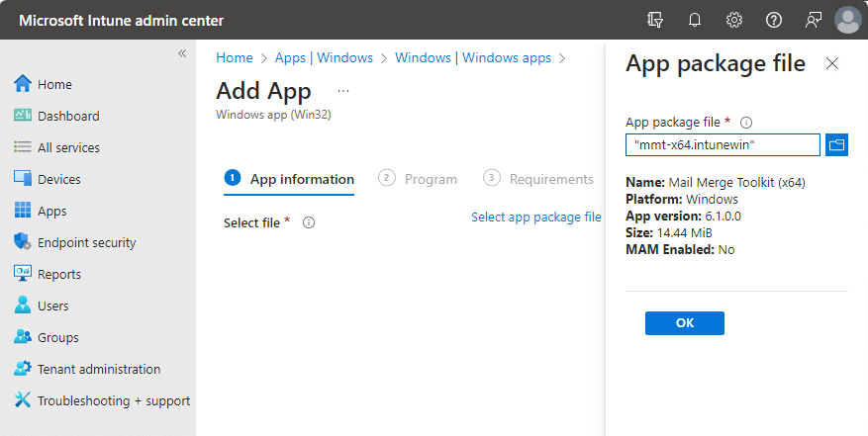Click the Devices monitor icon

[x=23, y=179]
